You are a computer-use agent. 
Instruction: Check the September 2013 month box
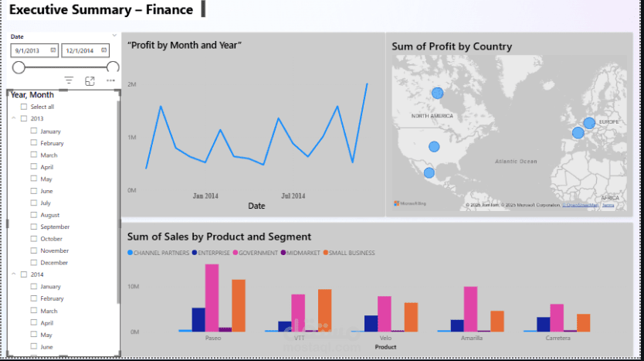(x=34, y=227)
